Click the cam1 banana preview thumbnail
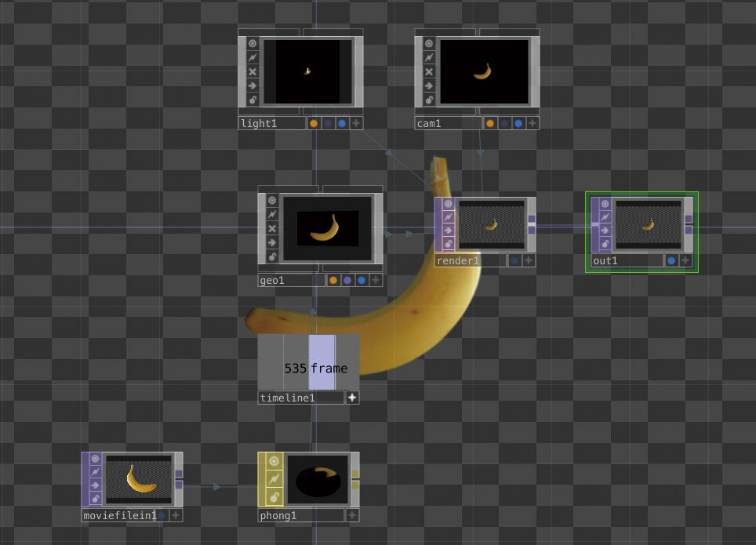The height and width of the screenshot is (545, 756). tap(484, 71)
